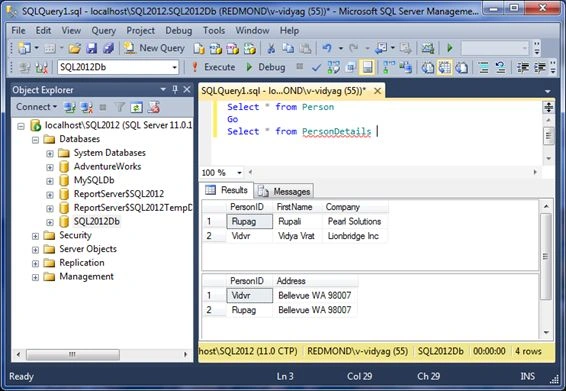Expand the Management folder node

coord(35,277)
